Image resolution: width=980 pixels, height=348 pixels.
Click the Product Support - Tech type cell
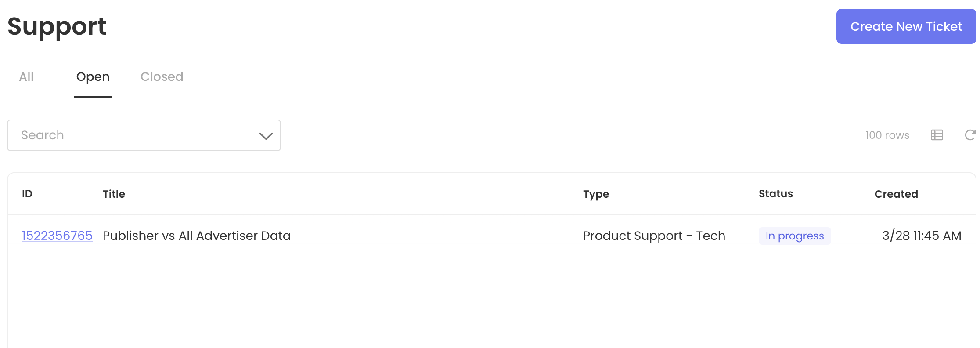click(654, 236)
